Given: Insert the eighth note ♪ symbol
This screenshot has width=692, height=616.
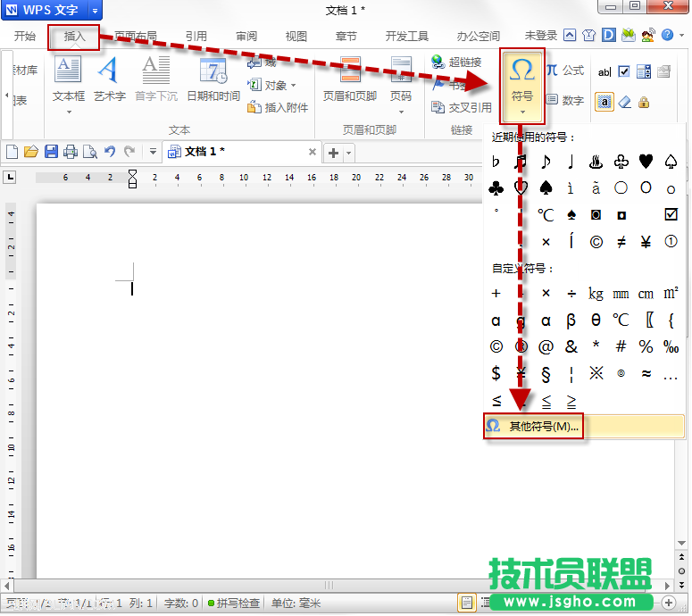Looking at the screenshot, I should [x=546, y=162].
